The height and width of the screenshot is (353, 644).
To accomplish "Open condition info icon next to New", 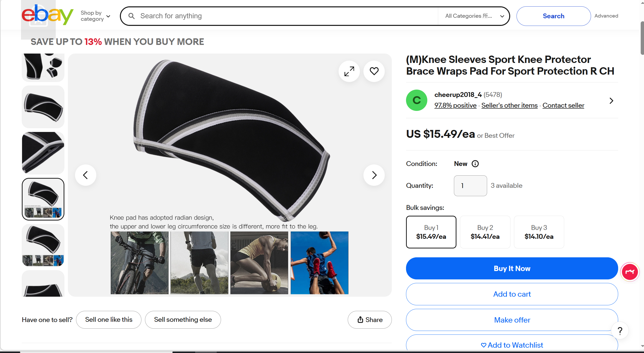I will pyautogui.click(x=475, y=164).
